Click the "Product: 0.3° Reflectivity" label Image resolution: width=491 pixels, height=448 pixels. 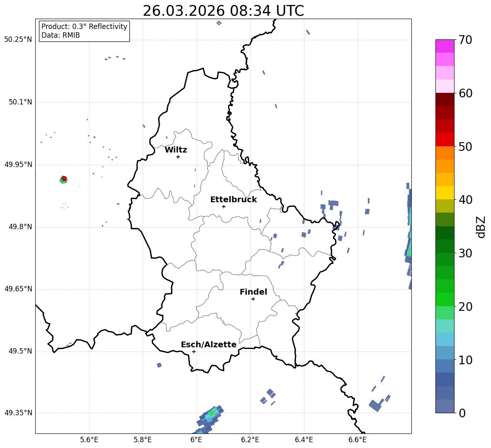point(84,26)
